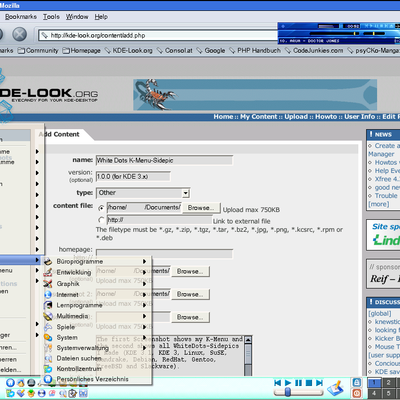Click the Multimedia icon in K-Menu

click(48, 316)
